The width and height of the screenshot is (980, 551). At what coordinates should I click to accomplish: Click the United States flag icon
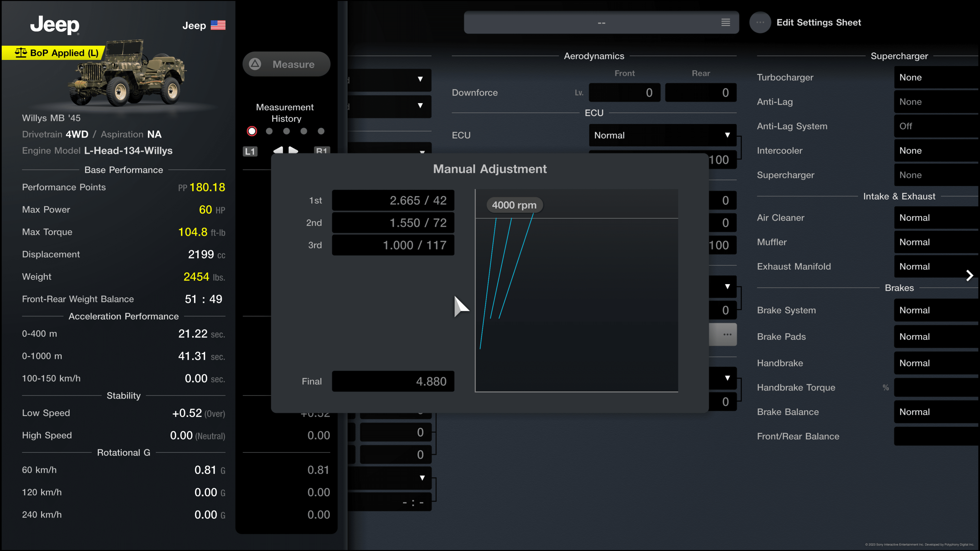point(218,25)
